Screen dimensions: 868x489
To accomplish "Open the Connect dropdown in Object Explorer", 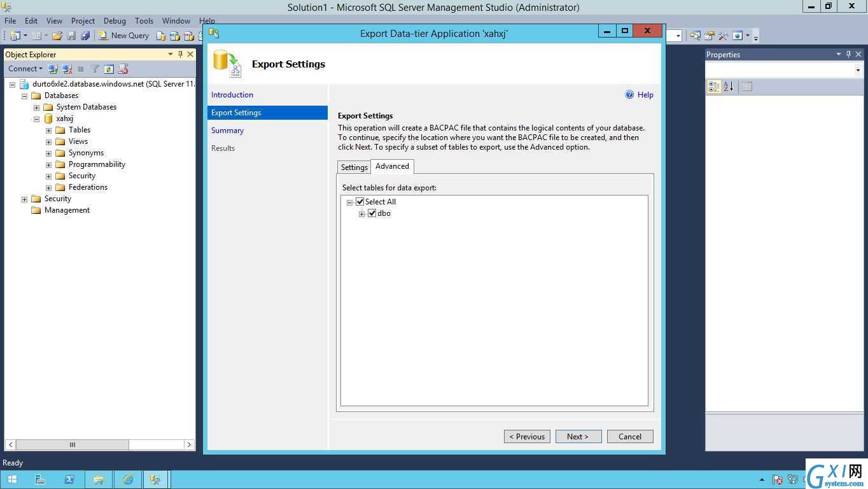I will click(25, 69).
